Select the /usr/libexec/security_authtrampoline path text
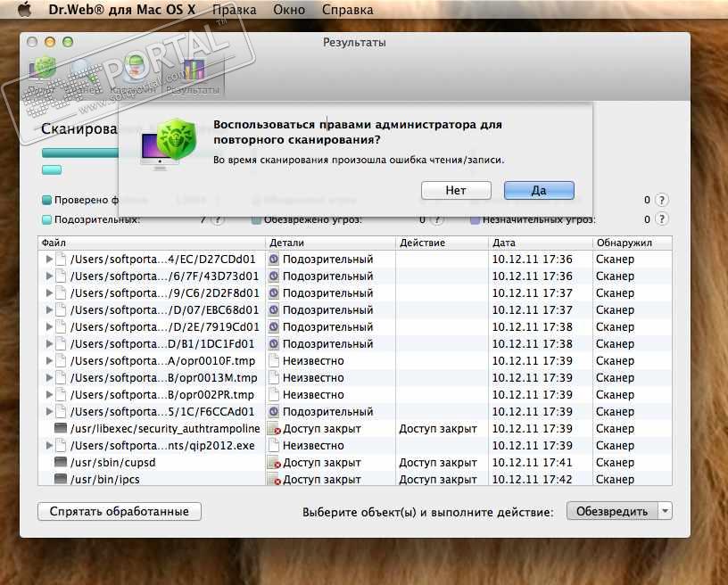Image resolution: width=728 pixels, height=585 pixels. (x=165, y=429)
